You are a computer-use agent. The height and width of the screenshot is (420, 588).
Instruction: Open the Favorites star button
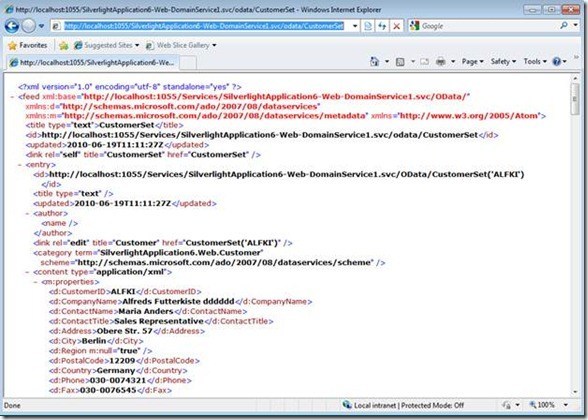(x=28, y=45)
